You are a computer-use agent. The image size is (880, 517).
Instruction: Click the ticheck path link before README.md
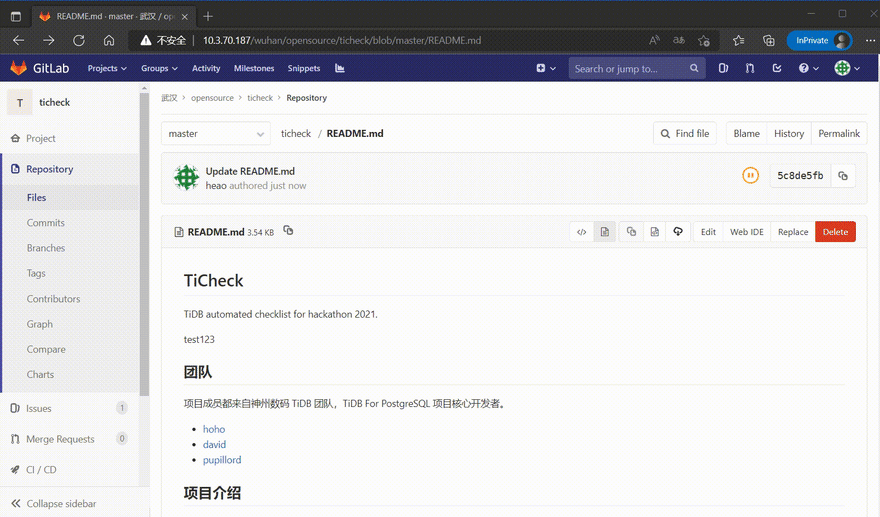pos(296,134)
